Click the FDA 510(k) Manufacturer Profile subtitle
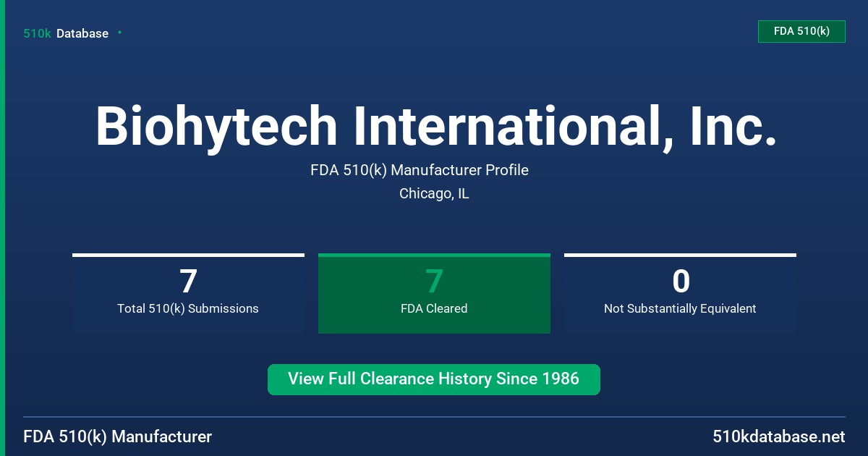 pos(420,170)
